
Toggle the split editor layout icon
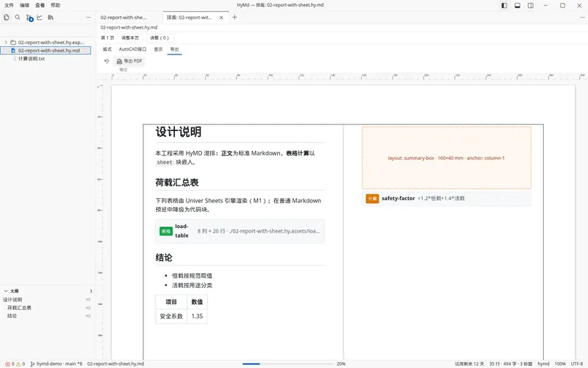[x=531, y=5]
